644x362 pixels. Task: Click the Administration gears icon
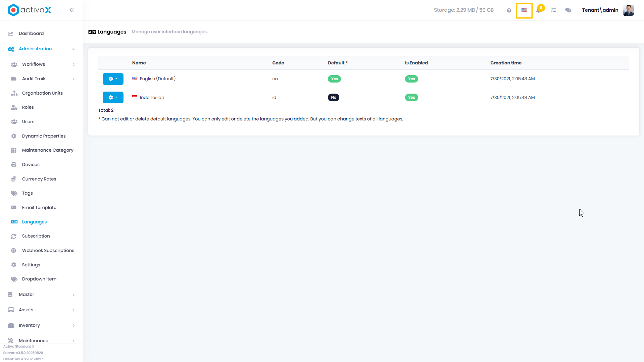11,49
